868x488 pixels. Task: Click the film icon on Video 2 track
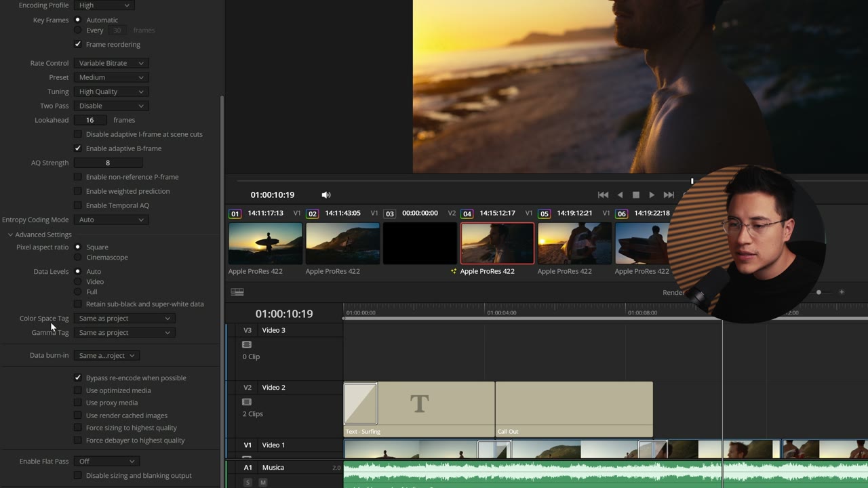pos(247,402)
